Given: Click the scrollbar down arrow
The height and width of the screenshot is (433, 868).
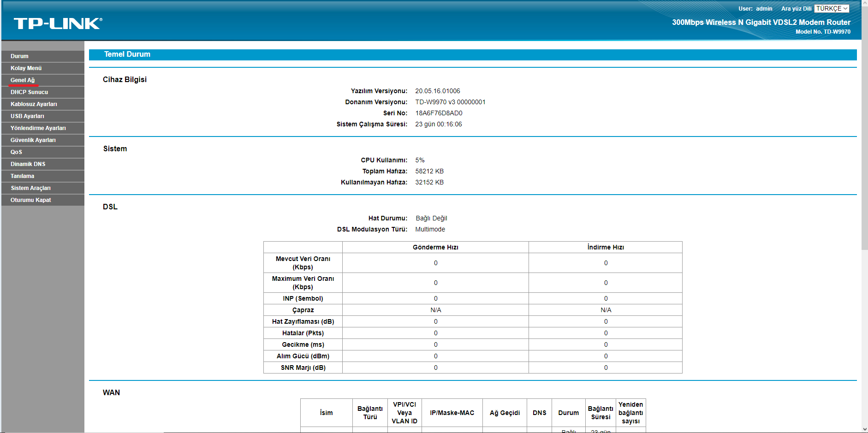Looking at the screenshot, I should point(864,429).
